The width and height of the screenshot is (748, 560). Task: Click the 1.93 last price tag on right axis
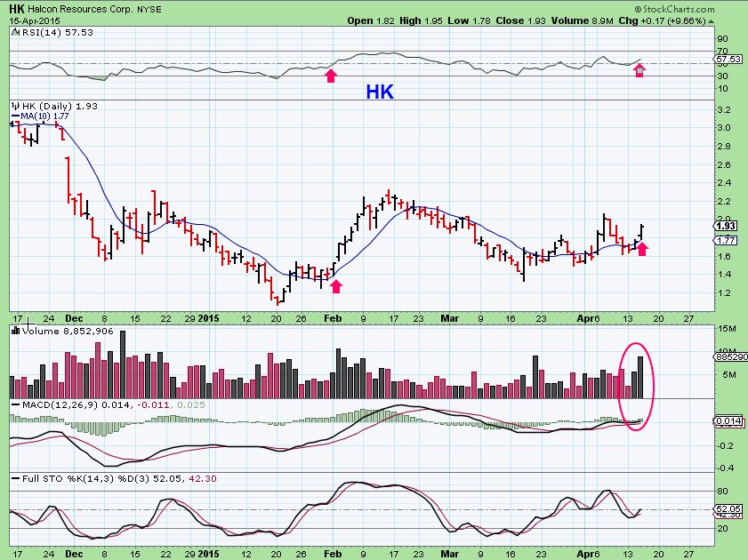(726, 226)
